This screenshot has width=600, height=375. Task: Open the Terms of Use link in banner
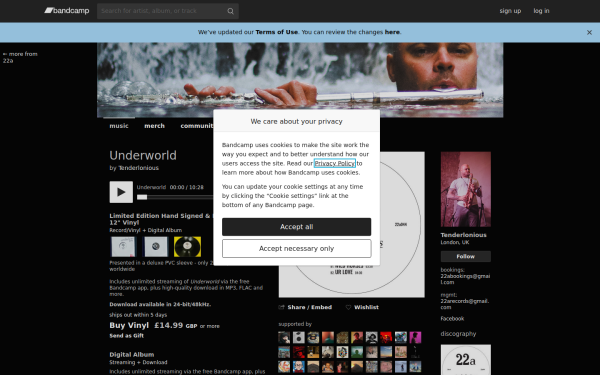tap(276, 32)
